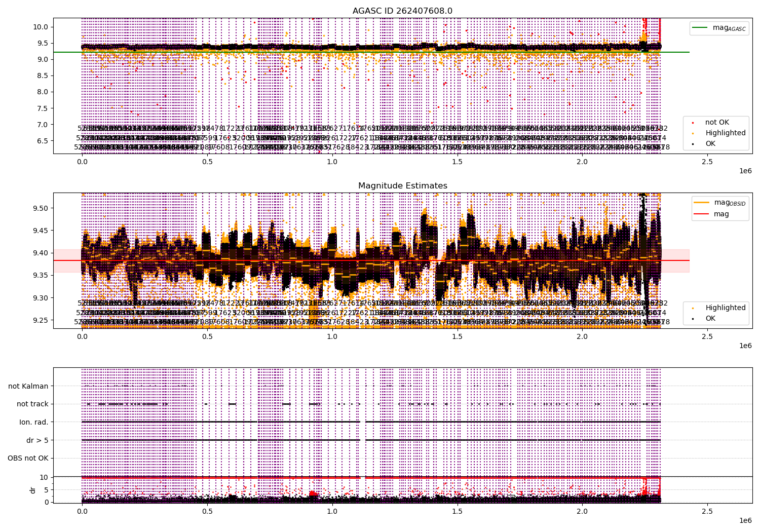760x532 pixels.
Task: Click the '9.30' y-tick label
Action: 41,298
